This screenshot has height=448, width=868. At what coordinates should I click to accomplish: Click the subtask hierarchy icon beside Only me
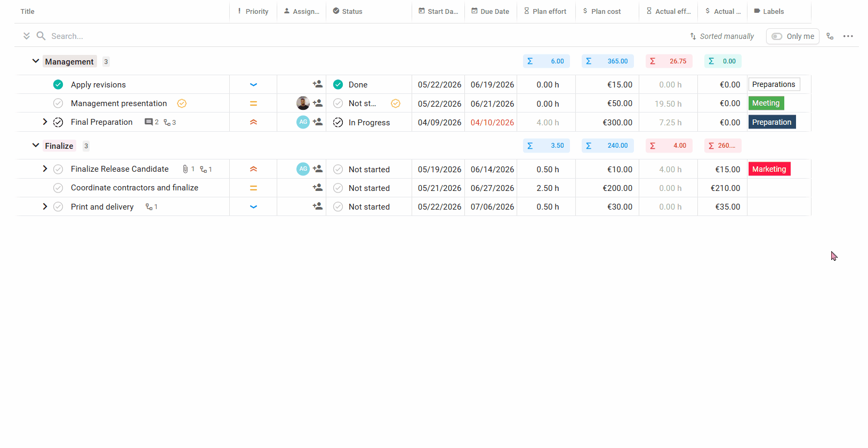tap(830, 36)
